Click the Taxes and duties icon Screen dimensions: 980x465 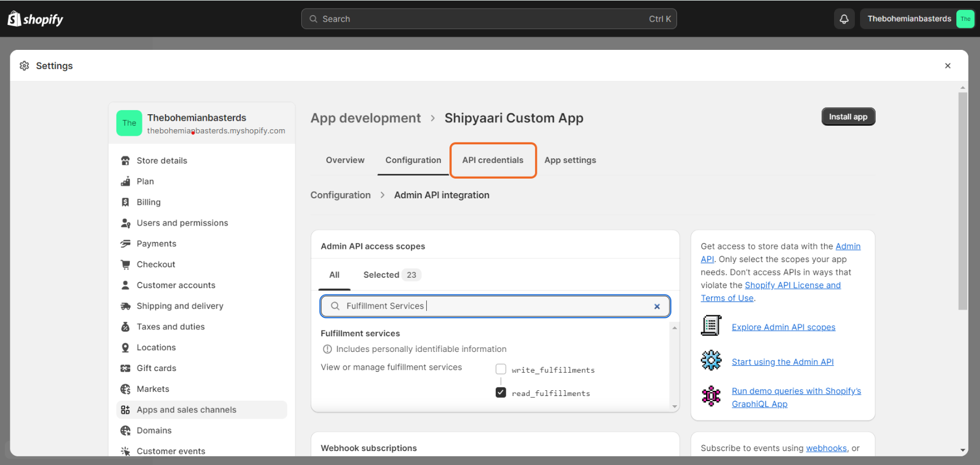(x=125, y=327)
